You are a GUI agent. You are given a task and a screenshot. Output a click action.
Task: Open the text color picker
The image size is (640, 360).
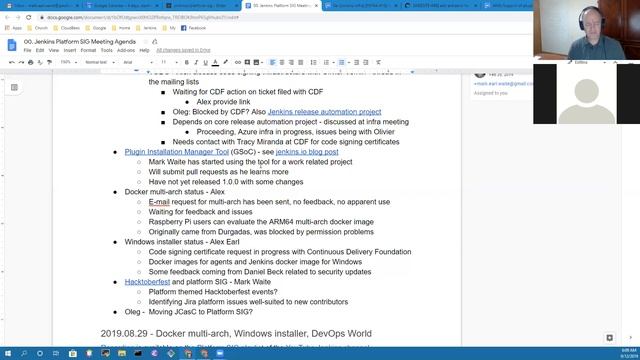point(215,62)
